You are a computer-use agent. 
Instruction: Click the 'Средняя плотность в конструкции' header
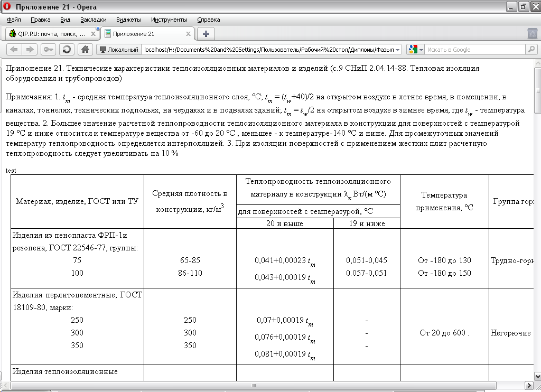pyautogui.click(x=190, y=201)
